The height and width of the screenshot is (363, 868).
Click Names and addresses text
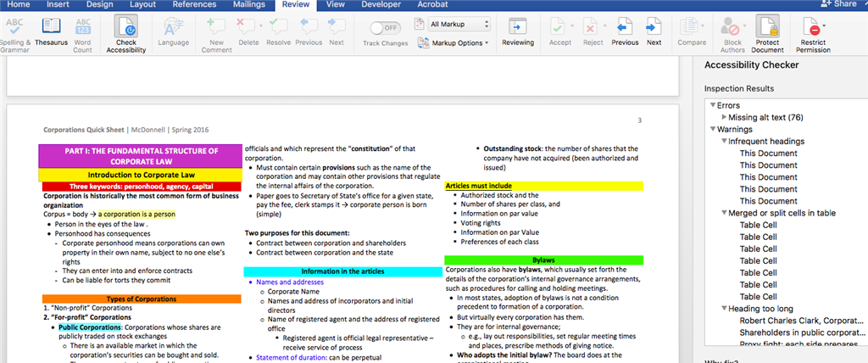click(290, 282)
